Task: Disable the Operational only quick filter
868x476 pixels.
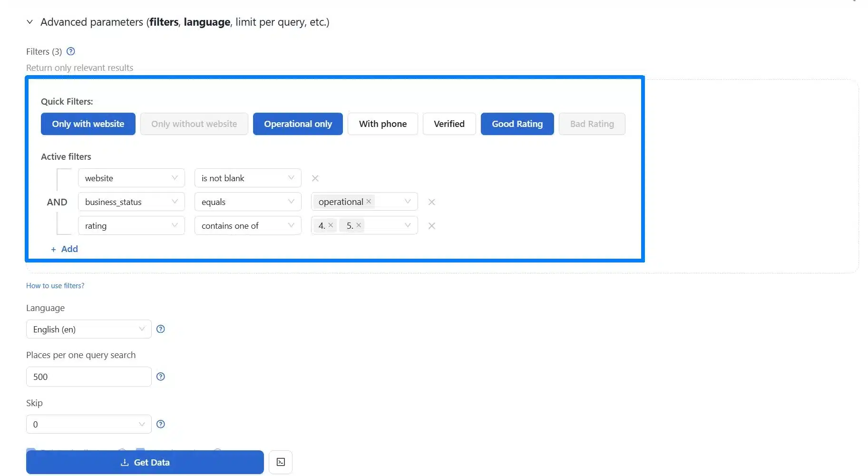Action: pos(298,124)
